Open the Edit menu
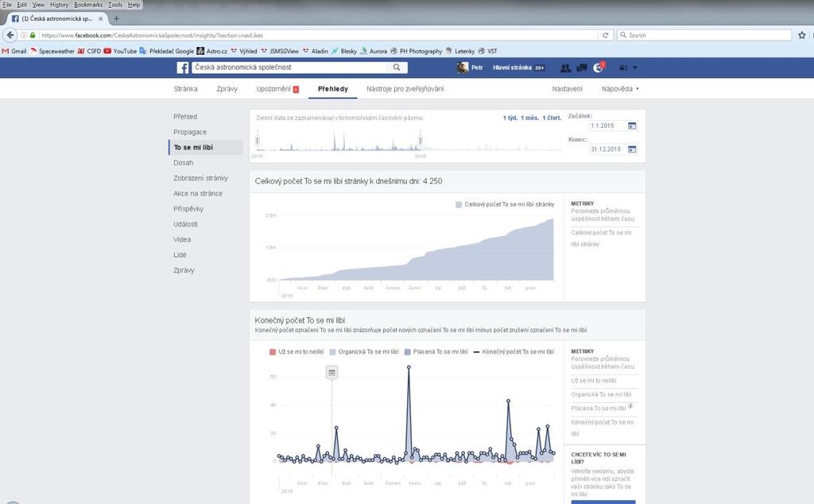Viewport: 814px width, 504px height. coord(21,5)
